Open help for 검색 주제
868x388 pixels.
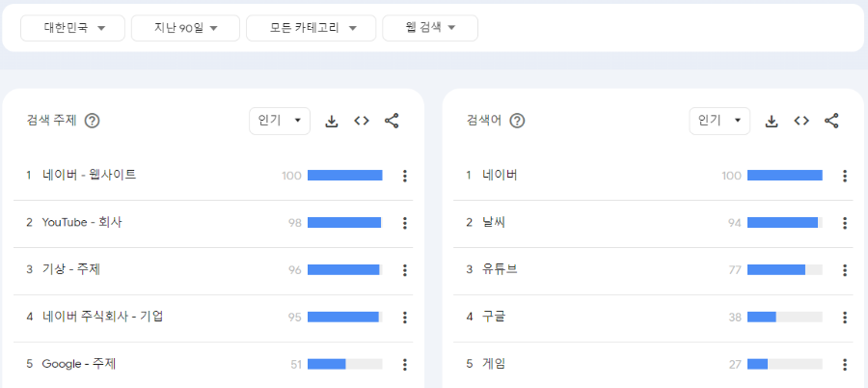92,121
